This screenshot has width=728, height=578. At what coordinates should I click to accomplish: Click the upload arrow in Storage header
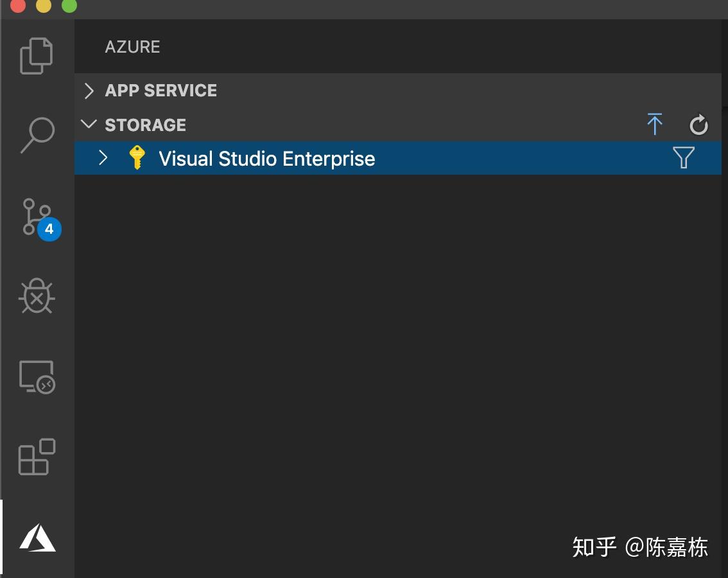(x=654, y=125)
